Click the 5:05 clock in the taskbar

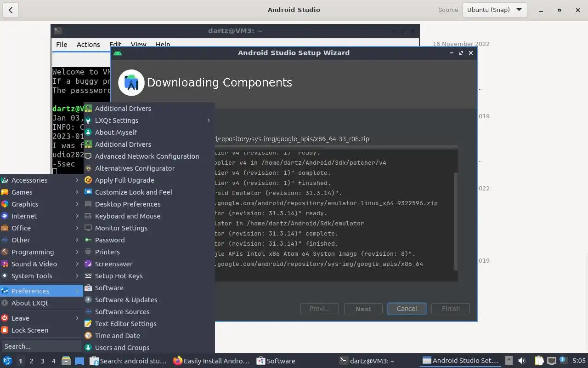579,361
